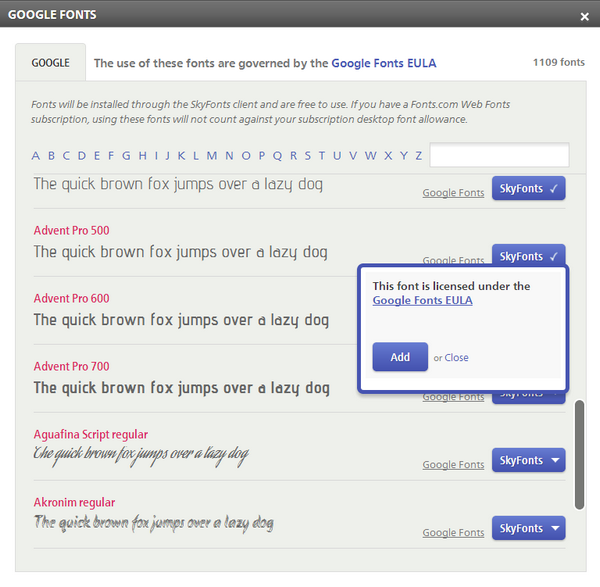Filter fonts by letter C
The image size is (600, 587).
pos(66,156)
